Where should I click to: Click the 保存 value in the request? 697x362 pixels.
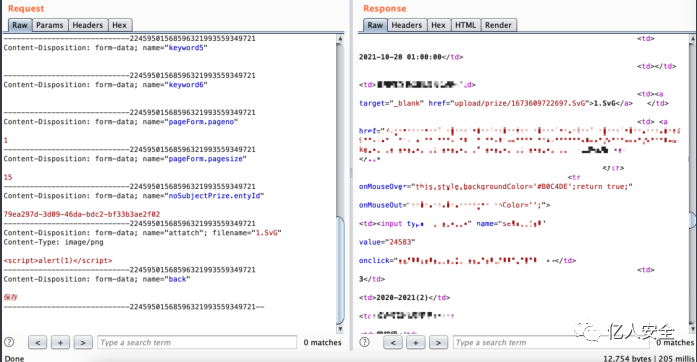(11, 298)
